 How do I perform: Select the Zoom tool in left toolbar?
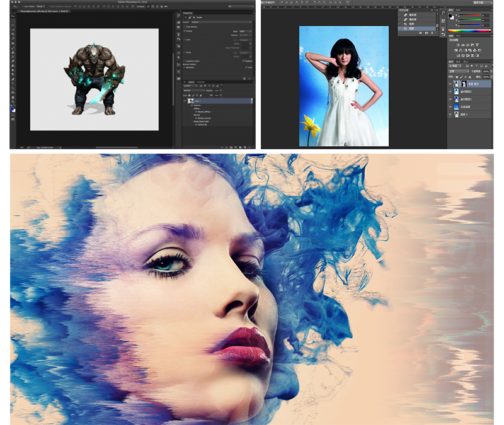[13, 102]
